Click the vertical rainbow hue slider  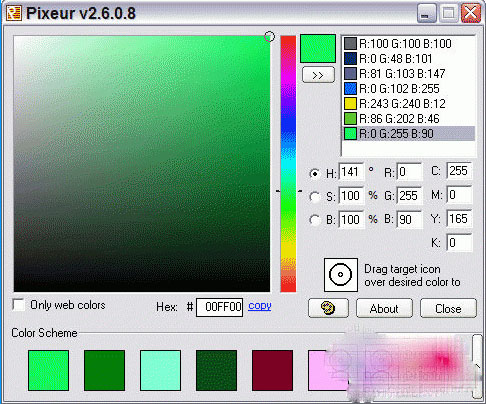[288, 164]
